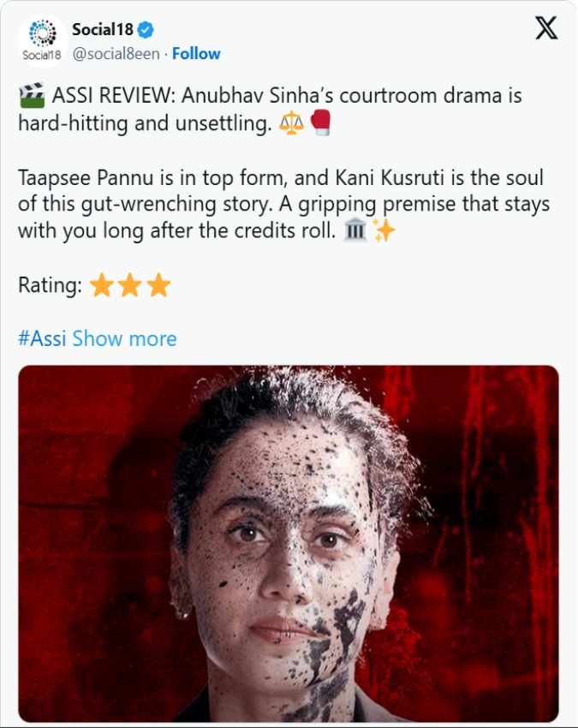Click the red boxing glove emoji
The height and width of the screenshot is (728, 578).
(x=320, y=123)
